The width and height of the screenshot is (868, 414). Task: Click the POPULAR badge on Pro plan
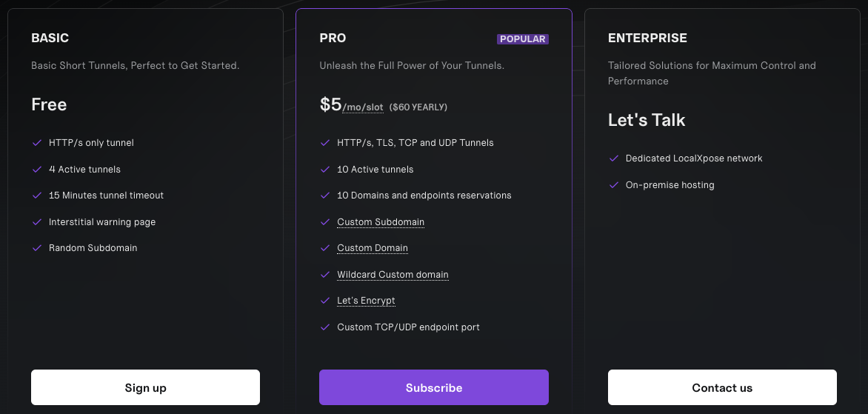pyautogui.click(x=522, y=39)
